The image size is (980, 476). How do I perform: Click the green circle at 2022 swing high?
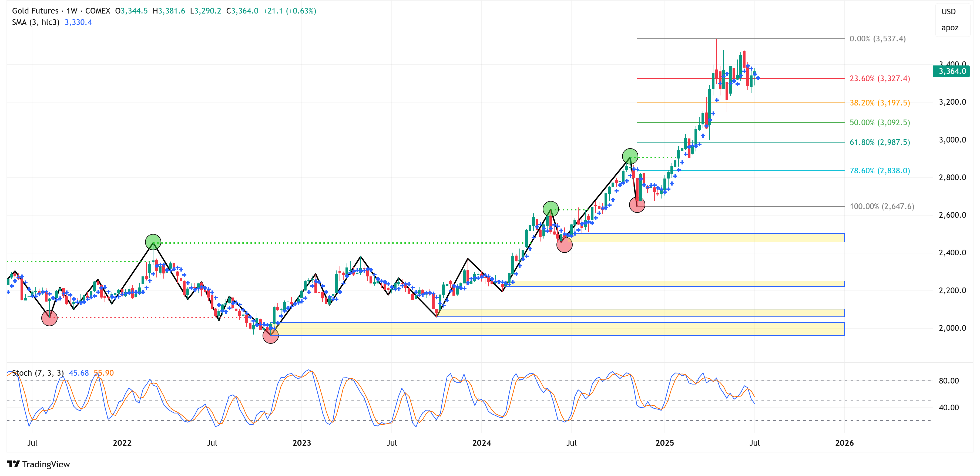click(153, 242)
